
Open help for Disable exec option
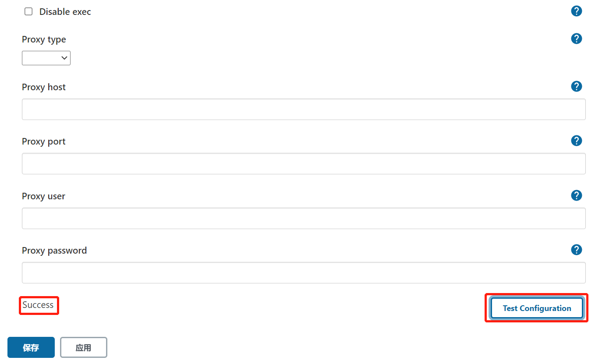(x=577, y=11)
